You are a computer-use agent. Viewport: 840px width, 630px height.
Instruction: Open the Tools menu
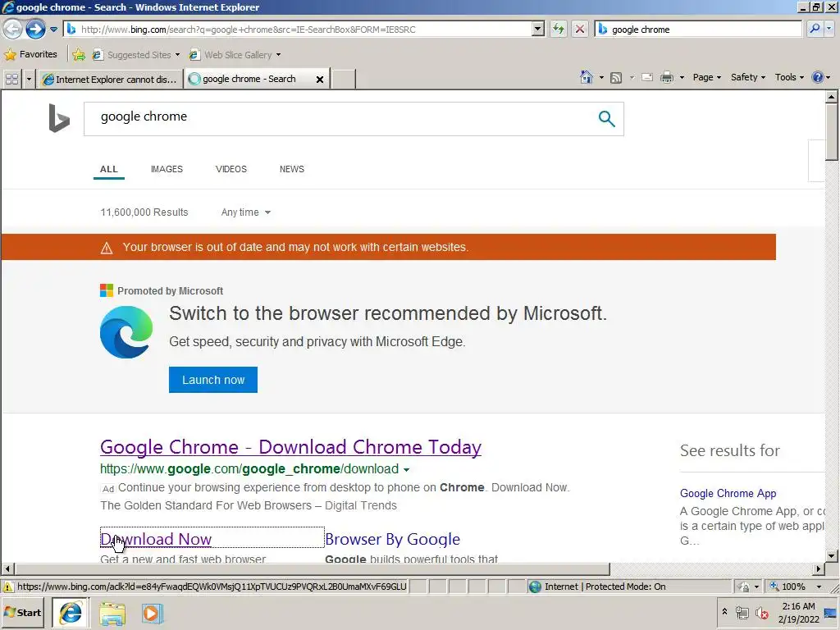(x=789, y=77)
